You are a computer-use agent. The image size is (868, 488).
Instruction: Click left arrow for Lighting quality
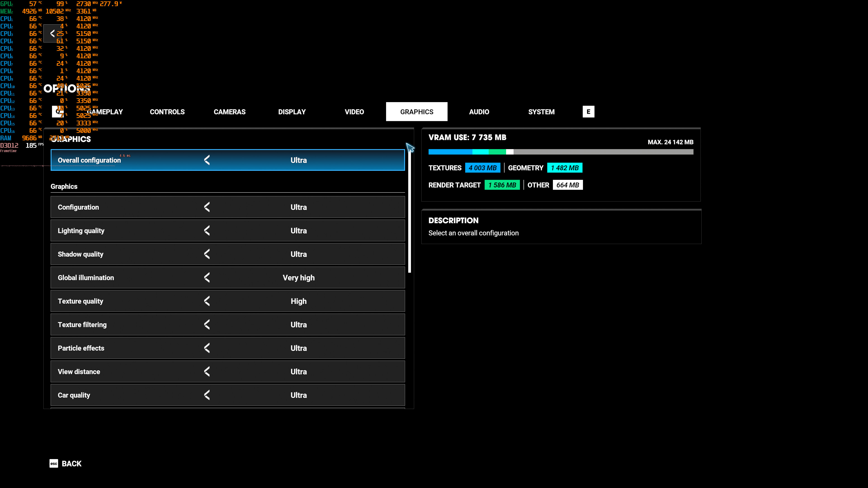click(207, 231)
